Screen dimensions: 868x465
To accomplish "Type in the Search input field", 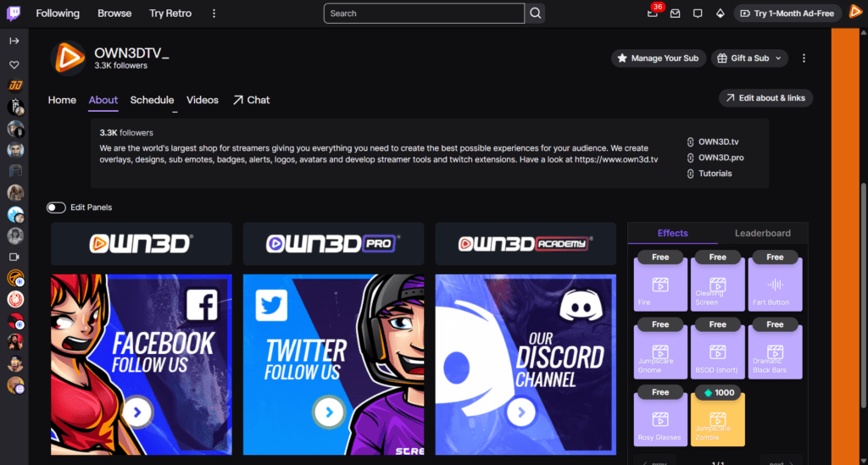I will 424,14.
